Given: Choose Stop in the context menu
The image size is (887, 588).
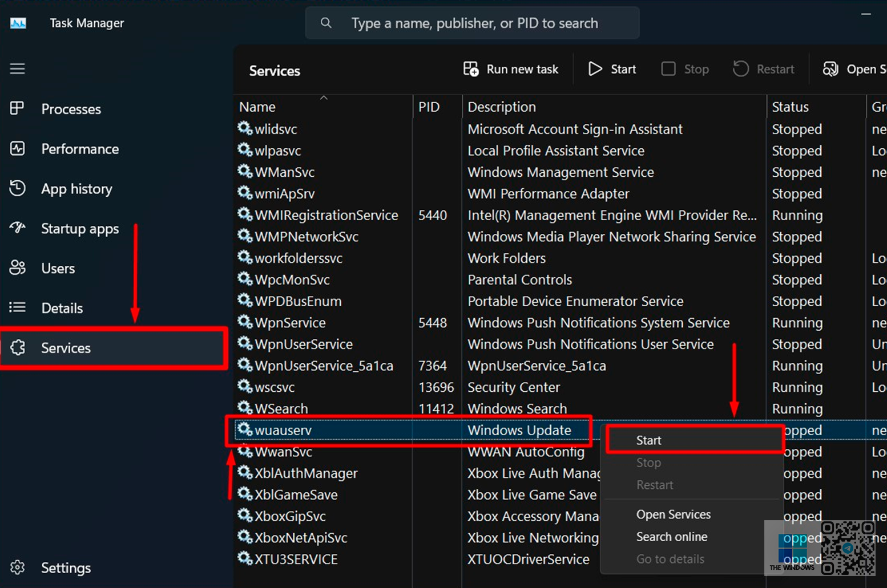Looking at the screenshot, I should click(x=691, y=463).
